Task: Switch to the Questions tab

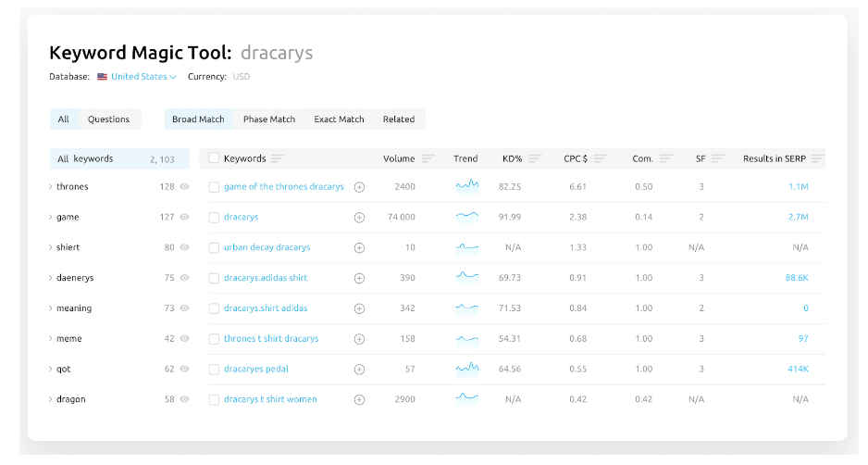Action: point(108,119)
